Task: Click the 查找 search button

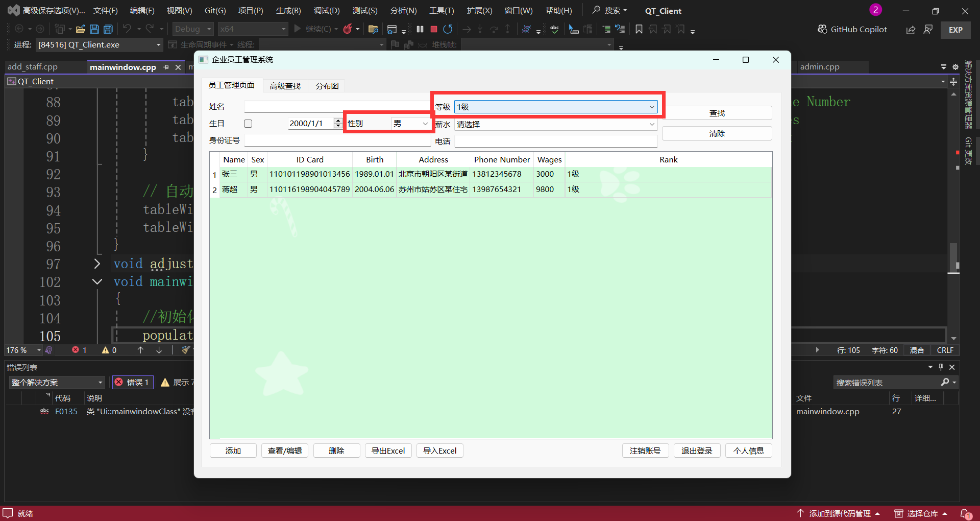Action: pos(717,113)
